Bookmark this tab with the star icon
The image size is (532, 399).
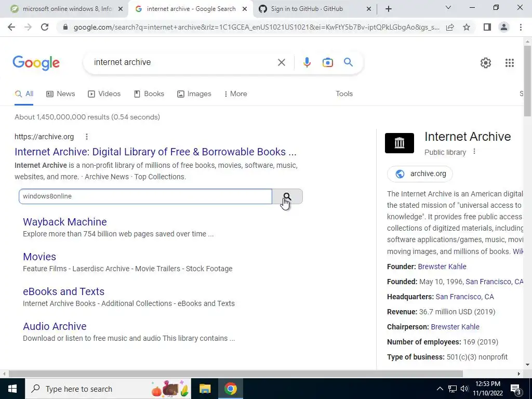(467, 27)
